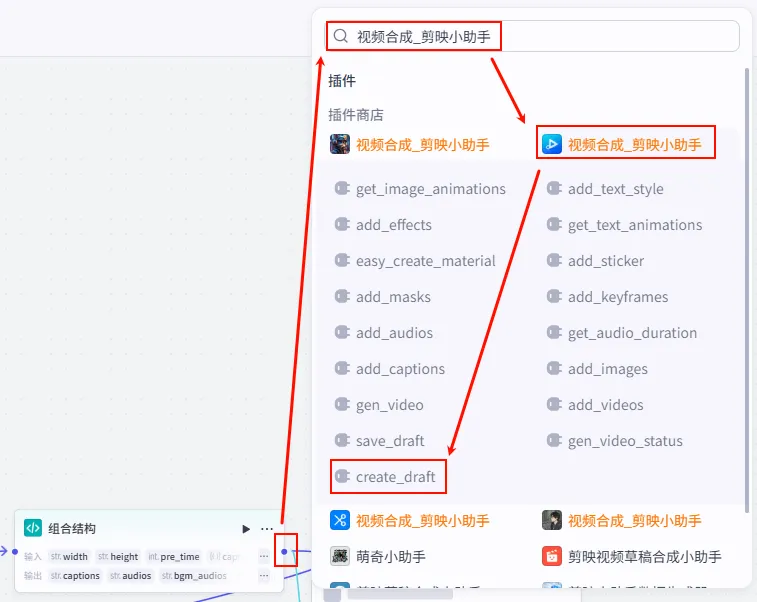
Task: Click plug icon beside save_draft
Action: coord(342,440)
